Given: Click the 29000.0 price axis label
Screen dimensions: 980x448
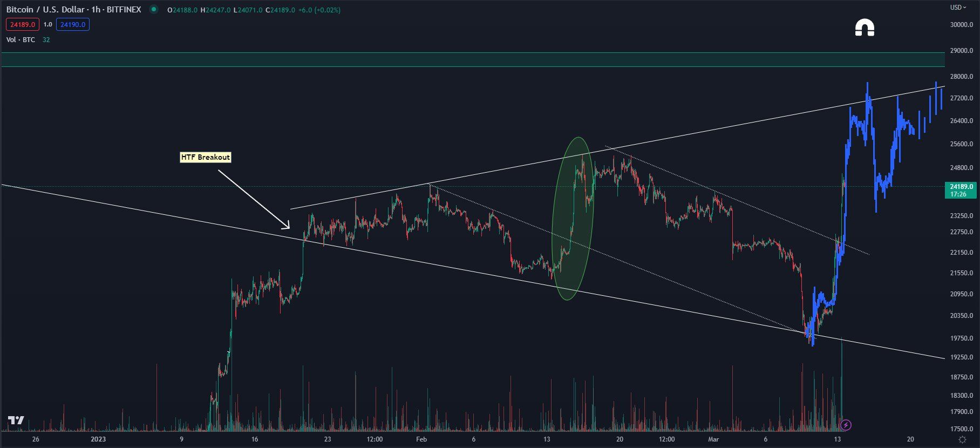Looking at the screenshot, I should [962, 51].
